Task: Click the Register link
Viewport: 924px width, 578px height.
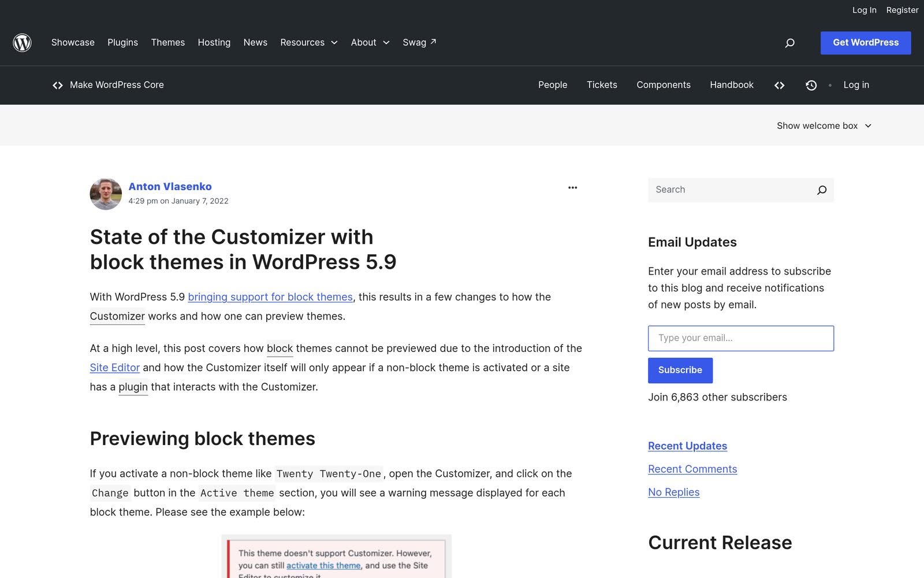Action: pyautogui.click(x=902, y=10)
